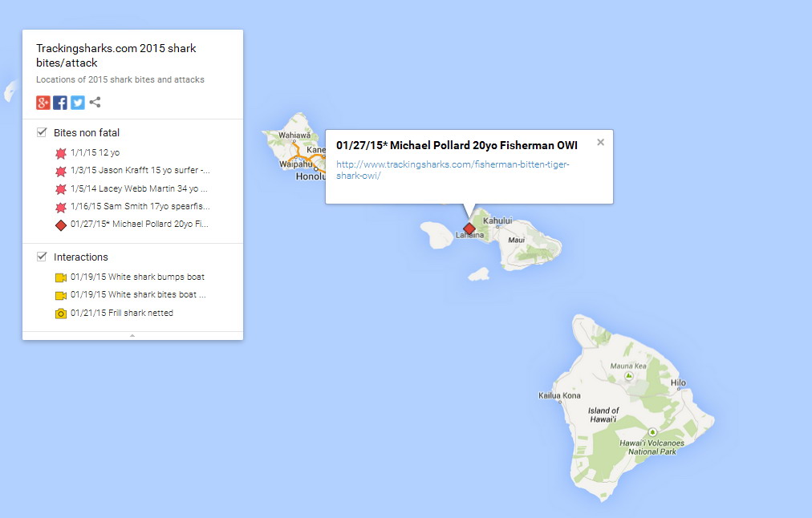Select 1/16/15 Sam Smith spearfisher entry
Viewport: 812px width, 518px height.
[x=140, y=206]
